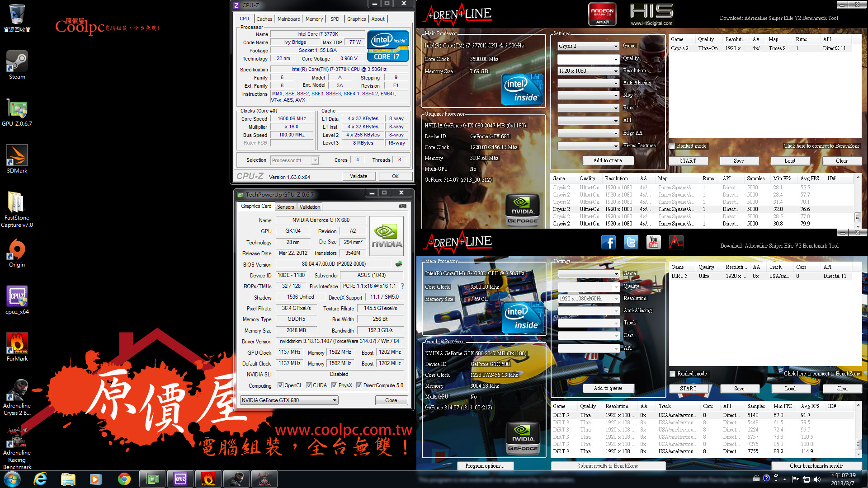The width and height of the screenshot is (868, 488).
Task: Switch to FurMark in the taskbar
Action: coord(208,479)
